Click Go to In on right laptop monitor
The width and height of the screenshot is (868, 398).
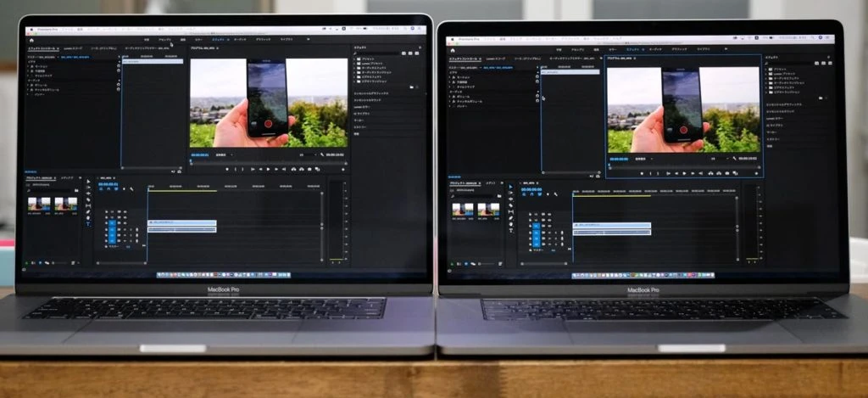point(668,173)
